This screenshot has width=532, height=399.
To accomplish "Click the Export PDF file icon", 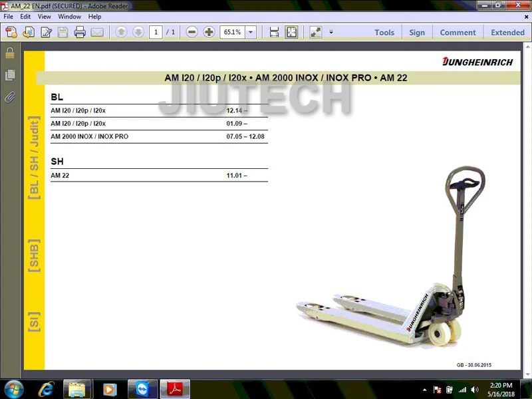I will [29, 32].
